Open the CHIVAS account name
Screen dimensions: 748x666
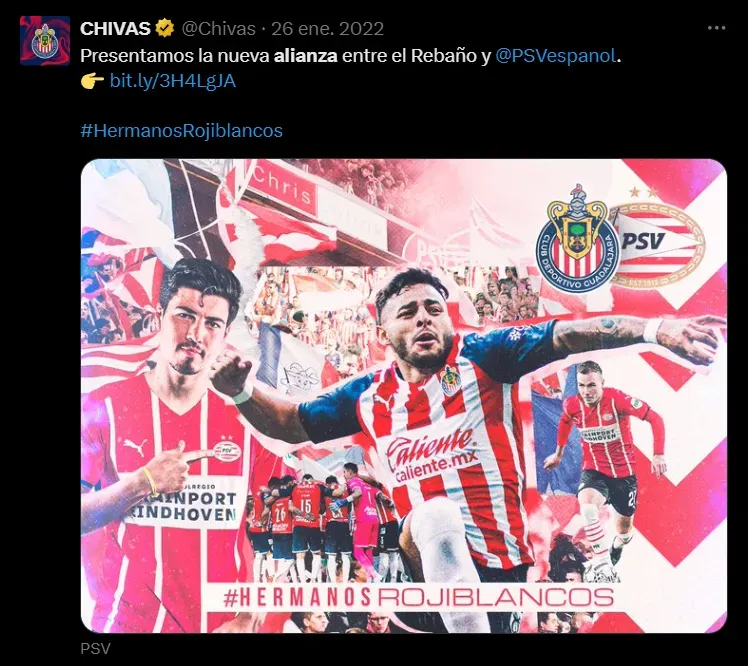coord(115,29)
